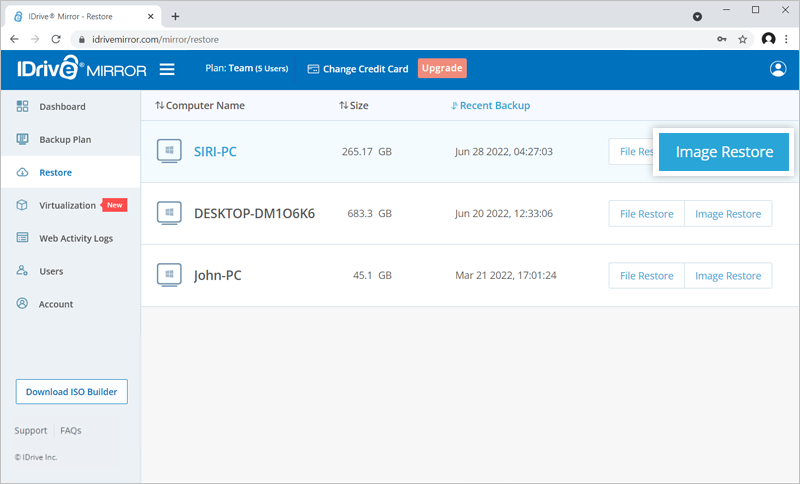Click the DESKTOP-DM1O6K6 computer name
This screenshot has height=484, width=800.
point(254,213)
